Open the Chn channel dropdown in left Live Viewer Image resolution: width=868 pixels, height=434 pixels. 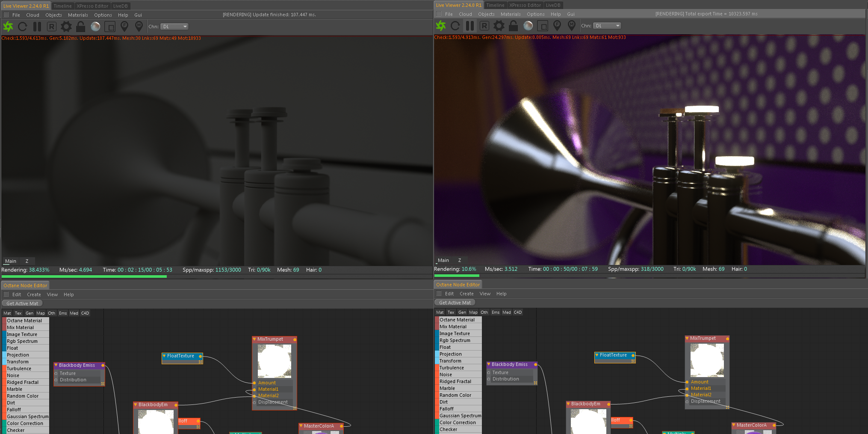[174, 27]
